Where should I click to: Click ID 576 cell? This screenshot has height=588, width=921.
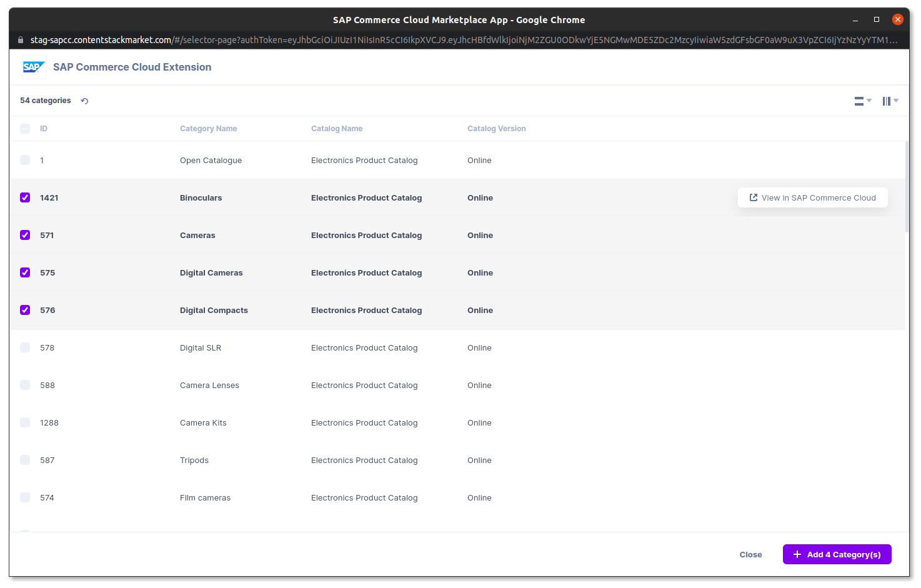(47, 310)
